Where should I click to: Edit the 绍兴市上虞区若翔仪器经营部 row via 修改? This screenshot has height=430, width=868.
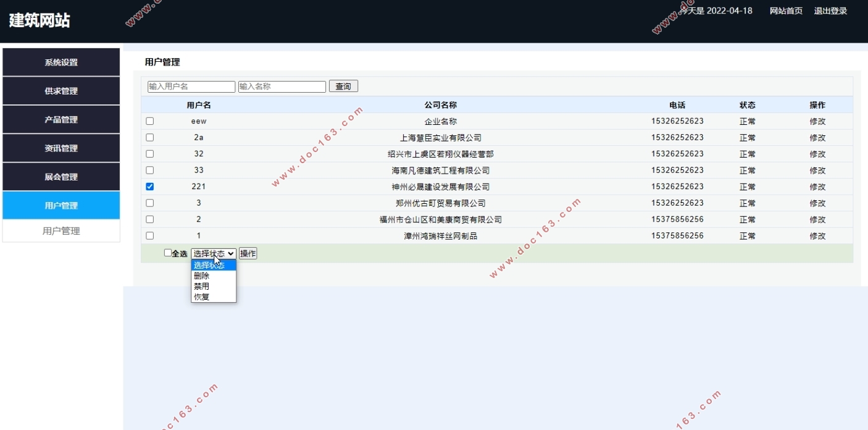click(817, 154)
